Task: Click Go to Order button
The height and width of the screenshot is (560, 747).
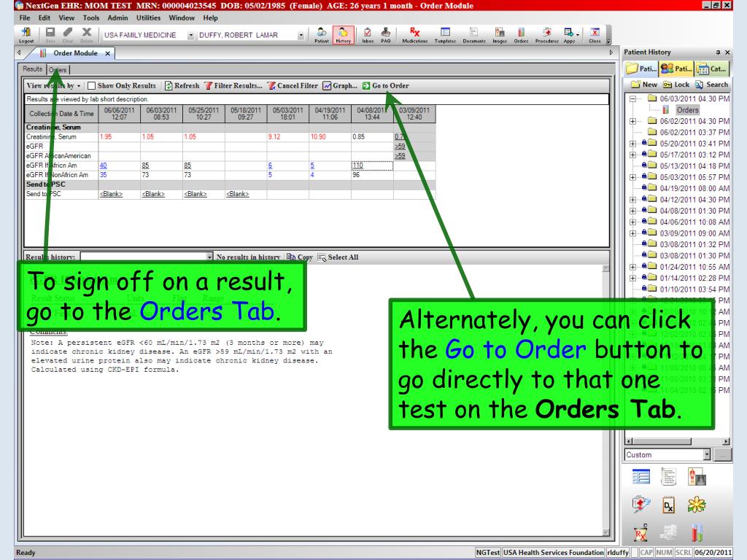Action: (385, 86)
